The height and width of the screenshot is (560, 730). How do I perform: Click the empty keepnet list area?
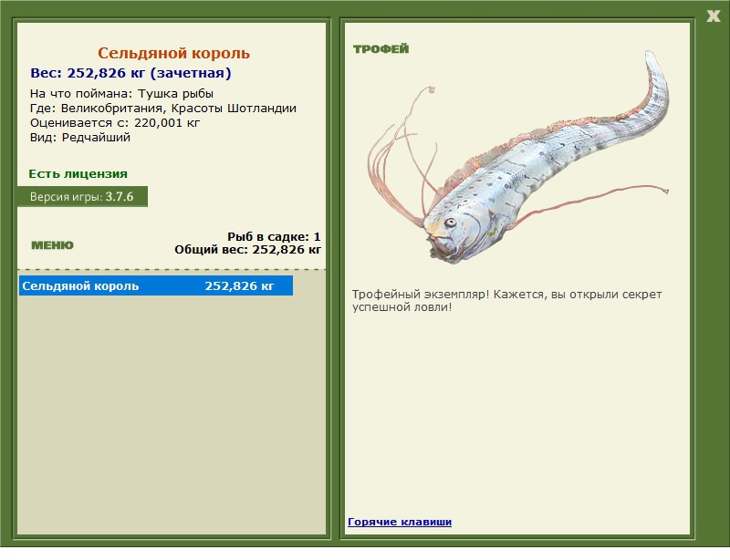click(x=172, y=414)
